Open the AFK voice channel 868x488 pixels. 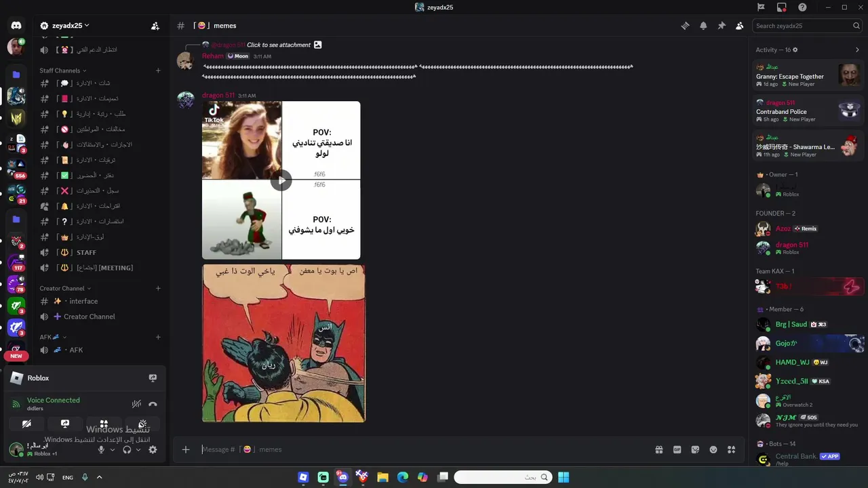(102, 350)
